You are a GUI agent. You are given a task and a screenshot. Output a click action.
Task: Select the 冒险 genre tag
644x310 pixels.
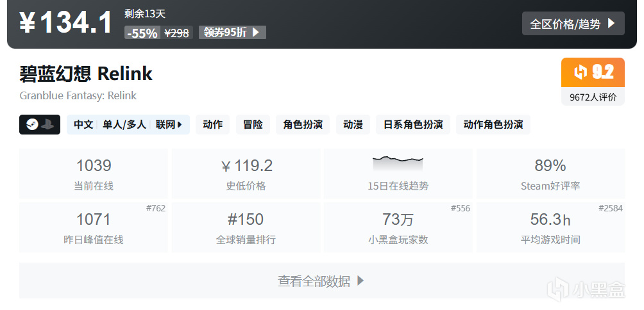253,125
